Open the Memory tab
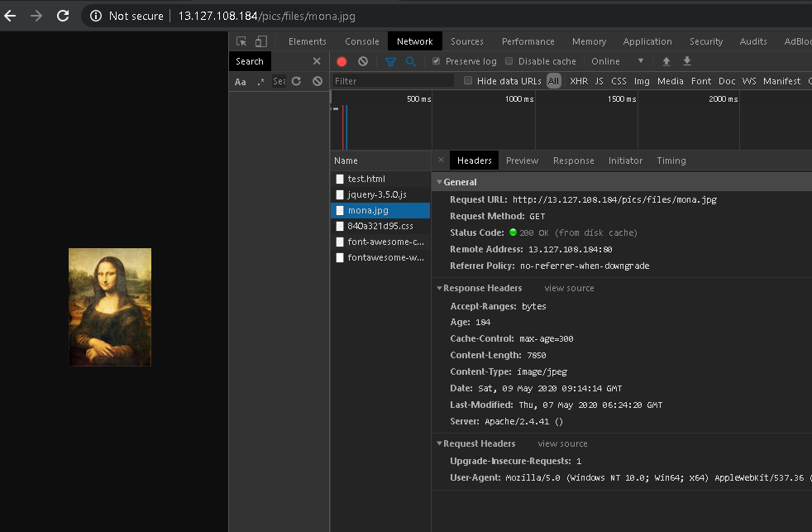The image size is (812, 532). click(x=589, y=41)
